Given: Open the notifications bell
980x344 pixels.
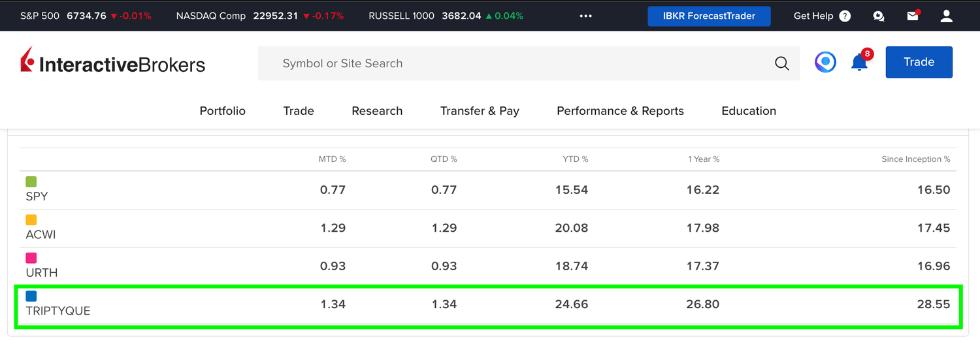Looking at the screenshot, I should point(859,63).
